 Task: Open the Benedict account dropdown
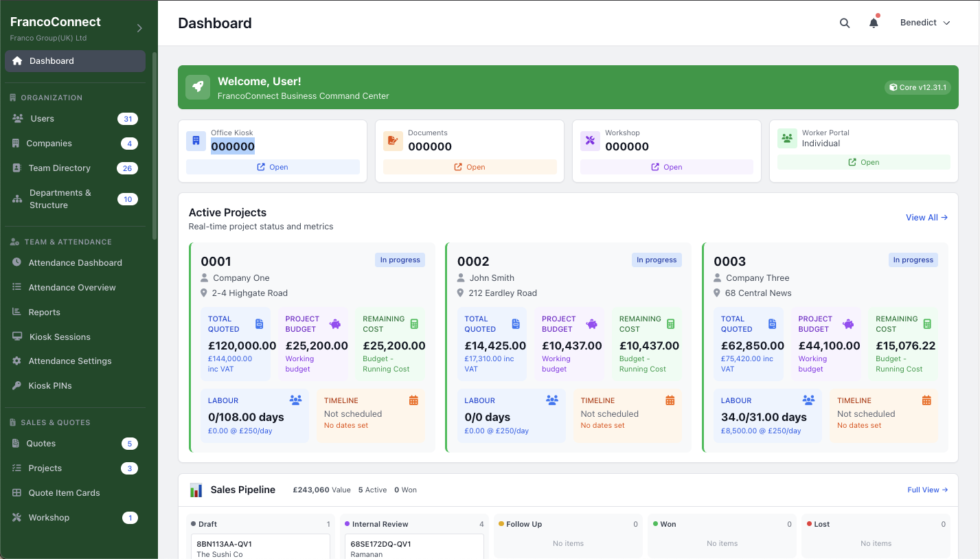point(924,22)
